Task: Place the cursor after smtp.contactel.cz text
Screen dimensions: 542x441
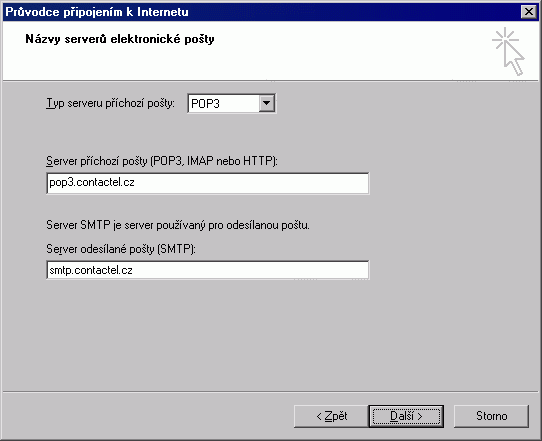Action: pos(133,270)
